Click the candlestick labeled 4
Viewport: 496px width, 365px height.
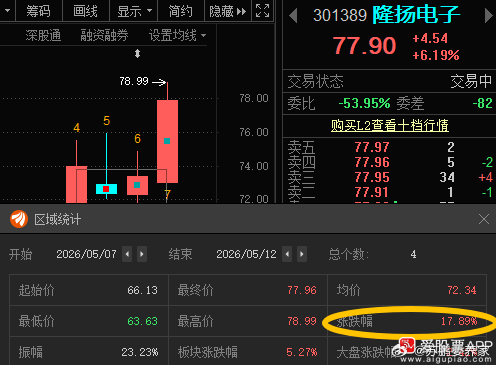(x=77, y=184)
